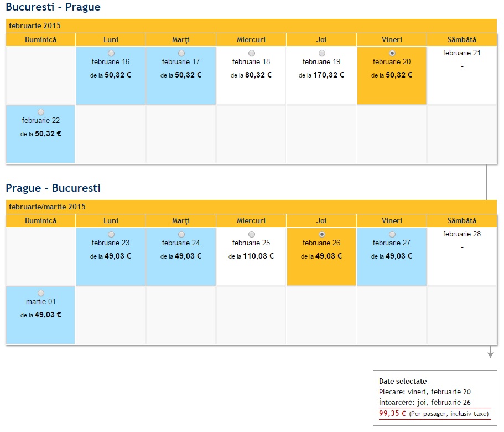
Task: Choose departure on februarie 22
Action: pyautogui.click(x=41, y=112)
